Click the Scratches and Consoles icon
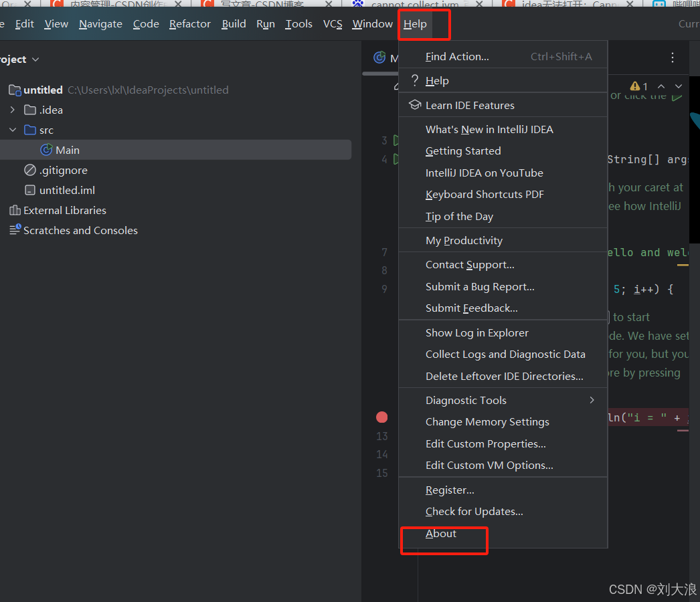 tap(15, 229)
